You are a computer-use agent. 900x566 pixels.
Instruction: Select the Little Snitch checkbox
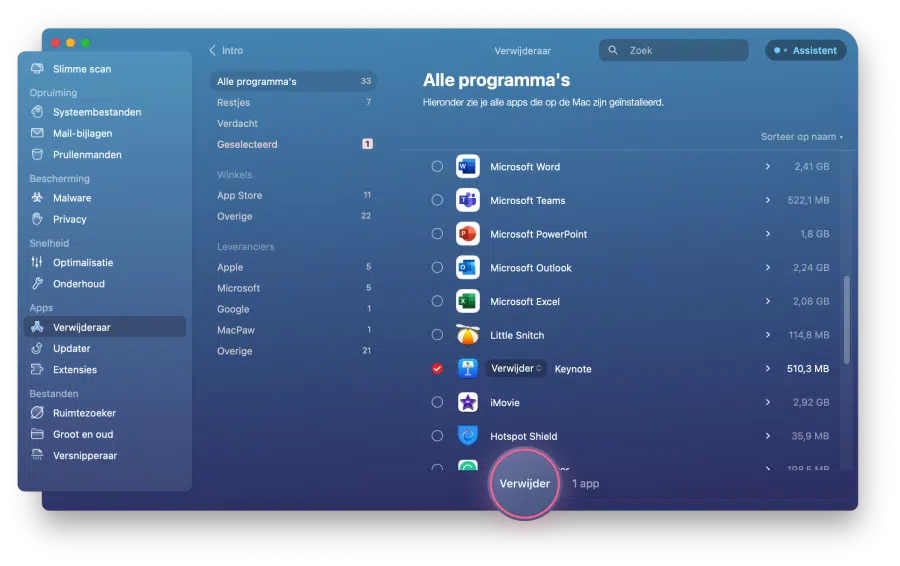pos(437,335)
